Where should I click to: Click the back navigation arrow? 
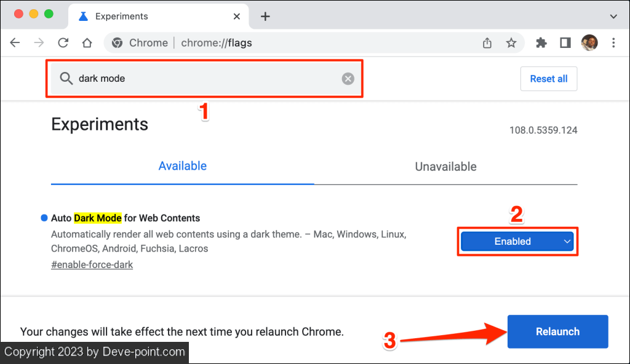[15, 43]
